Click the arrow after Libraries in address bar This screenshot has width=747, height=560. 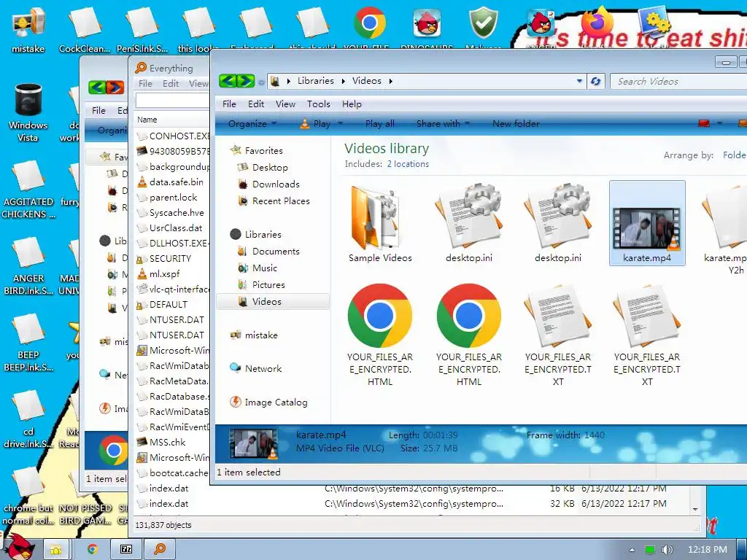[343, 82]
